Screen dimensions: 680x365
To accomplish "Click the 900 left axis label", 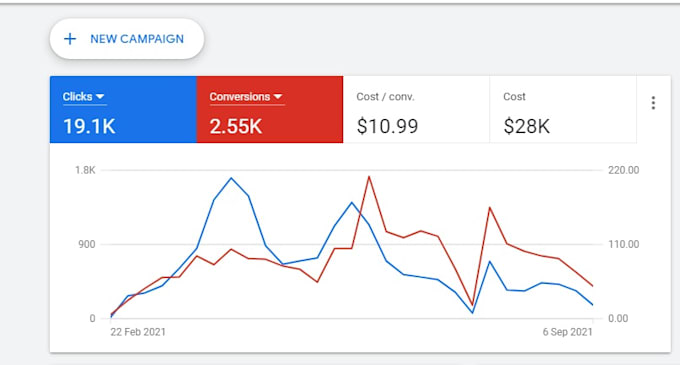I will pyautogui.click(x=87, y=244).
